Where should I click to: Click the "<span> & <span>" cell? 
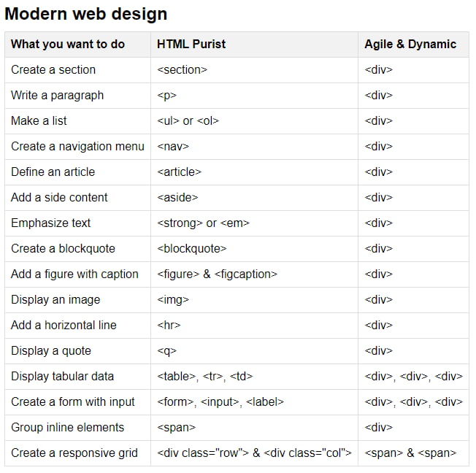tap(410, 453)
